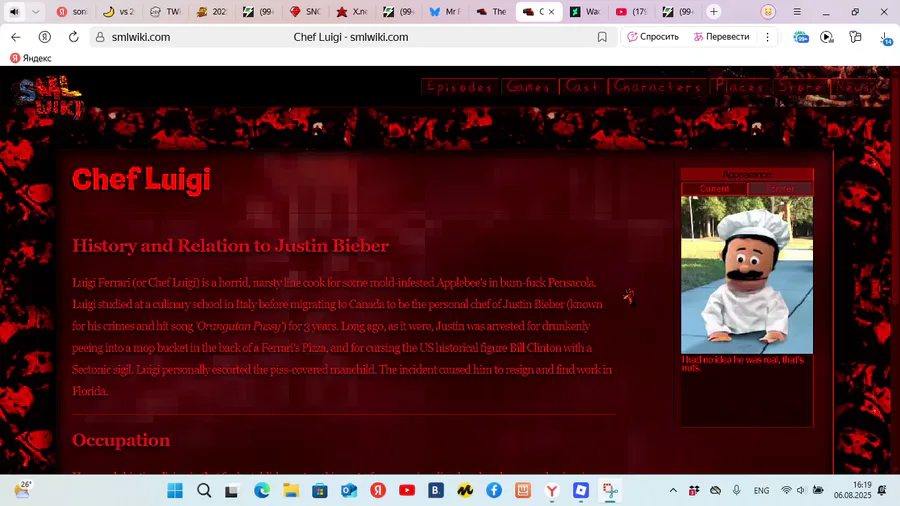Open the Windows Start menu
Viewport: 900px width, 506px height.
175,491
